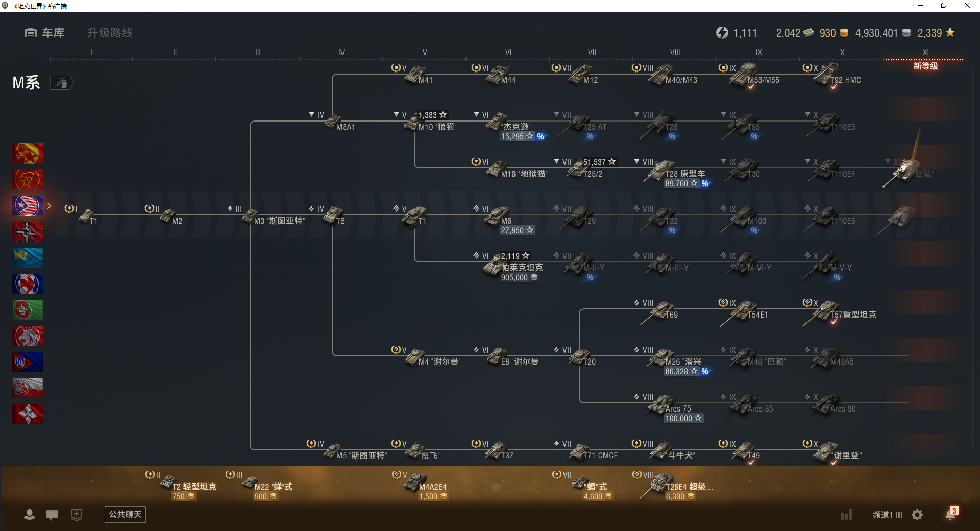Select the 帕莱克坦克 node priced 905,000

pyautogui.click(x=512, y=267)
